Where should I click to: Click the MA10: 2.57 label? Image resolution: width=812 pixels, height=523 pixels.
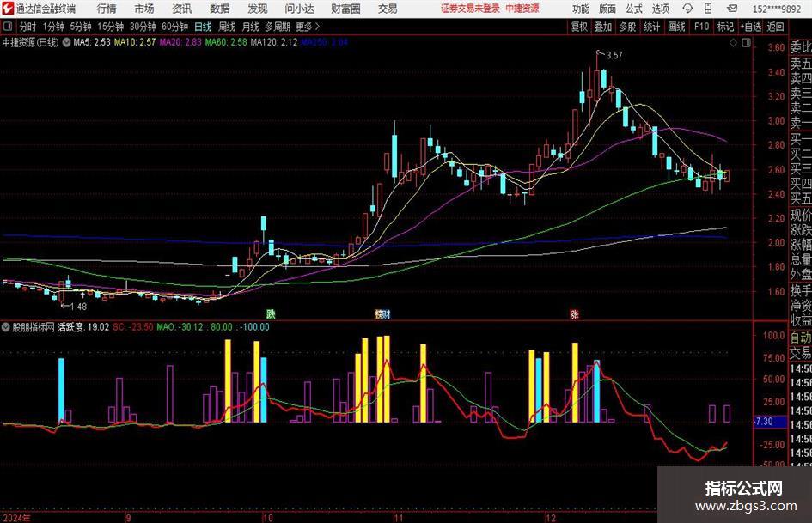tap(135, 42)
